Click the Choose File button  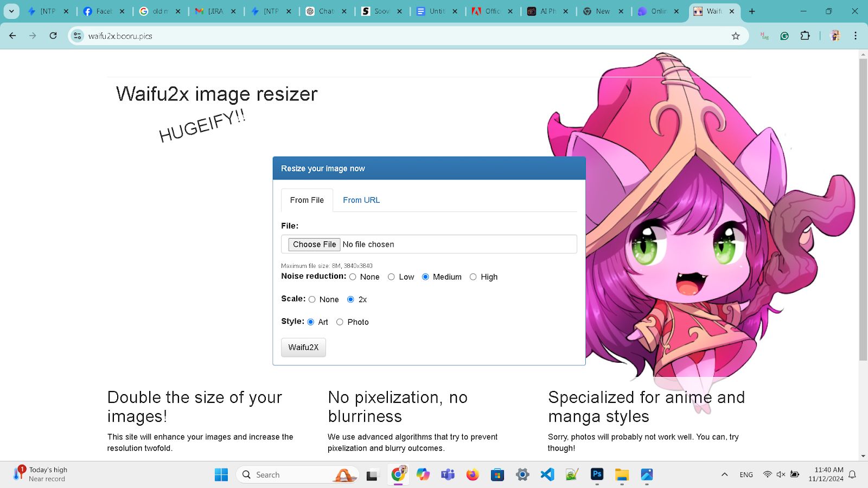coord(315,245)
